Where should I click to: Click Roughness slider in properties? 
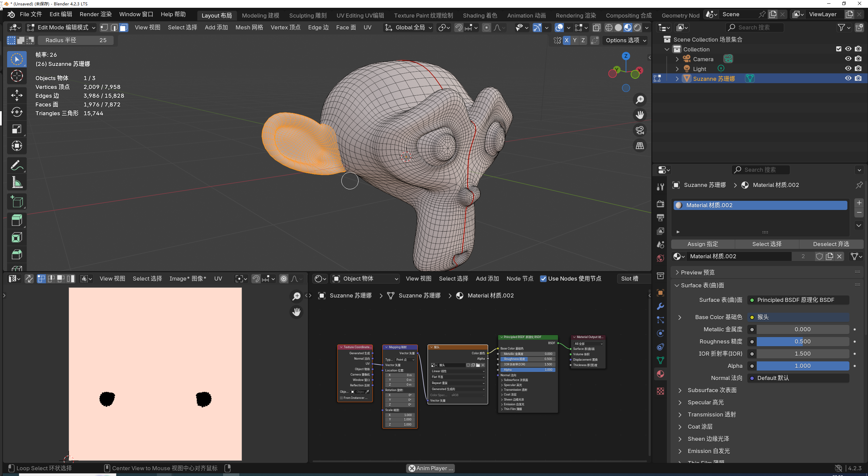pyautogui.click(x=803, y=341)
